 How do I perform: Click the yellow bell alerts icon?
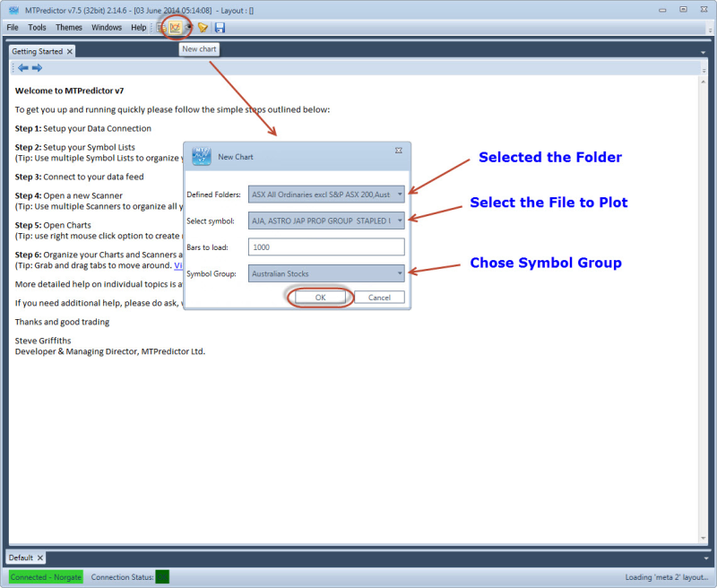[203, 28]
